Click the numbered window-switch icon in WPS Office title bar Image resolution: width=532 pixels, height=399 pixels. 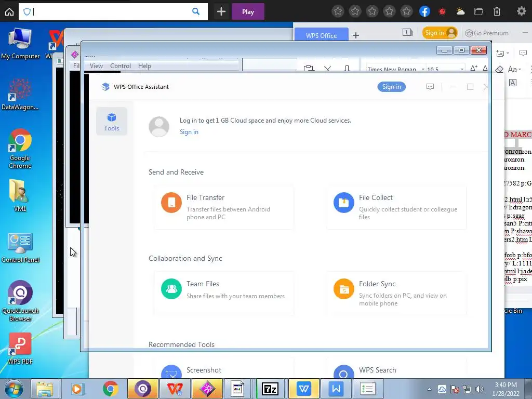pyautogui.click(x=407, y=33)
